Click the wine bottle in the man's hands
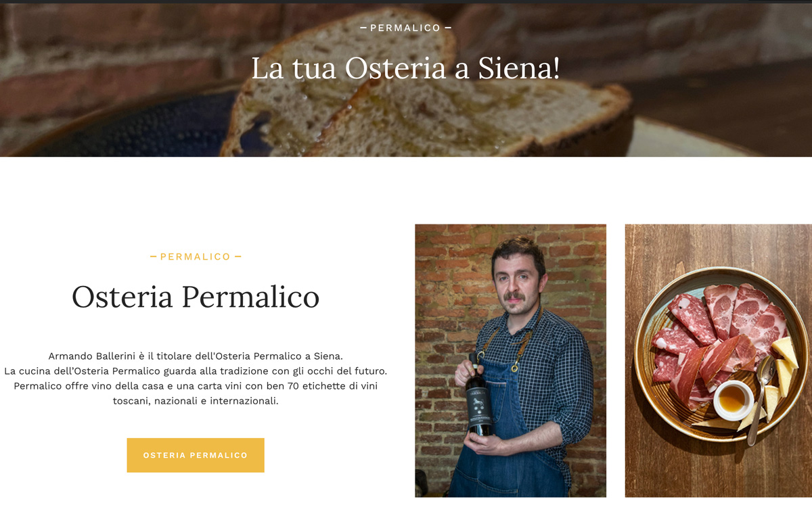Viewport: 812px width, 526px height. click(x=480, y=397)
